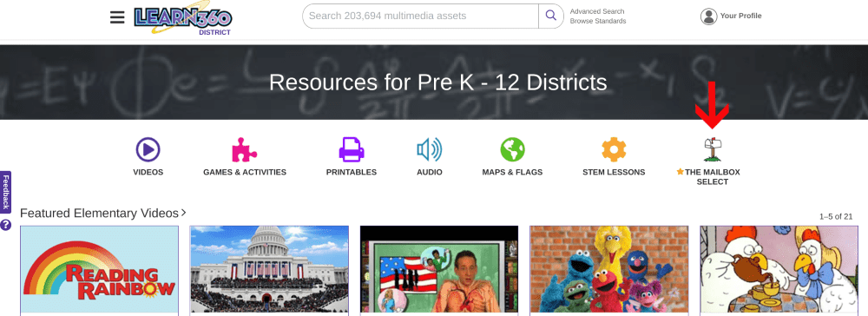Click the Learn360 District logo
Screen dimensions: 868x316
pyautogui.click(x=183, y=19)
